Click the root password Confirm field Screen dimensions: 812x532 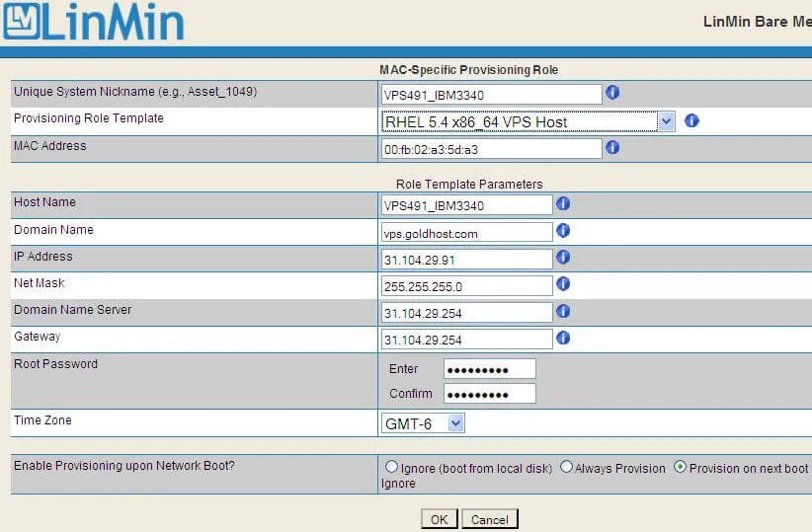pos(489,394)
